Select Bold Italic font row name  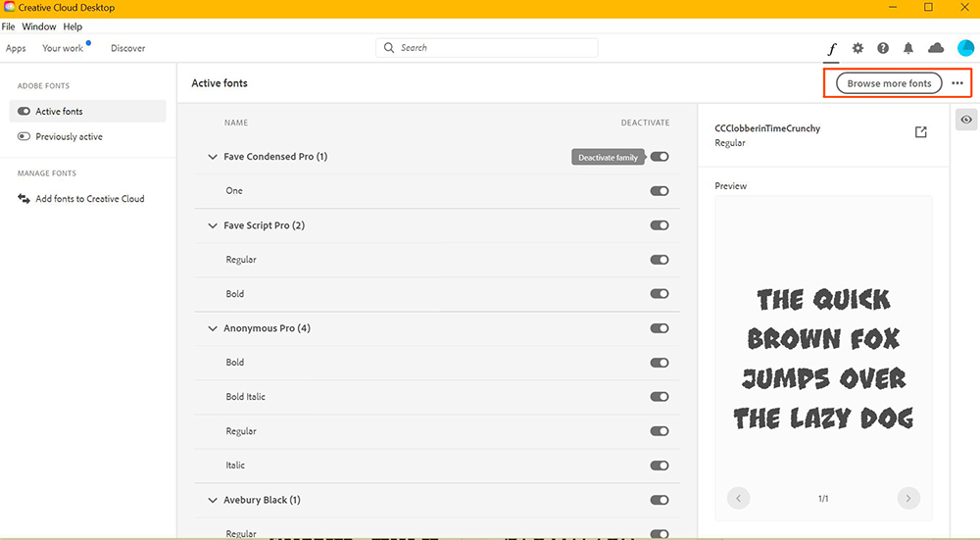tap(246, 397)
